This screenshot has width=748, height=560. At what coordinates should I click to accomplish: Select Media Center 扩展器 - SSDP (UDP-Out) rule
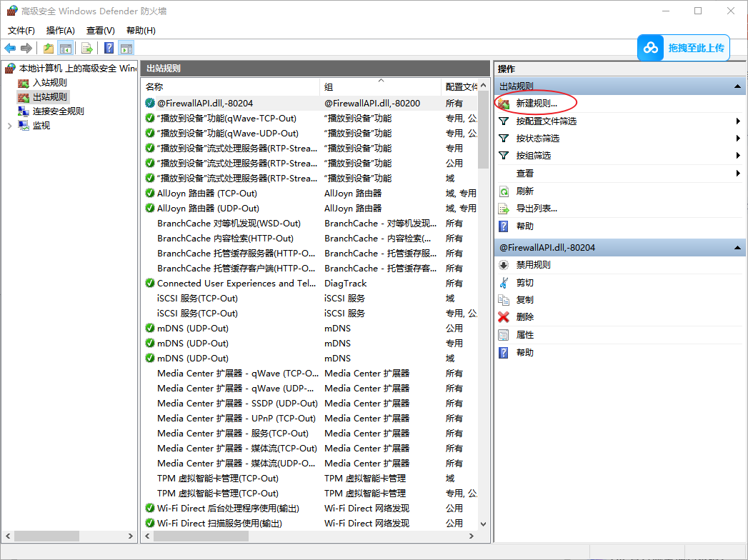point(310,403)
